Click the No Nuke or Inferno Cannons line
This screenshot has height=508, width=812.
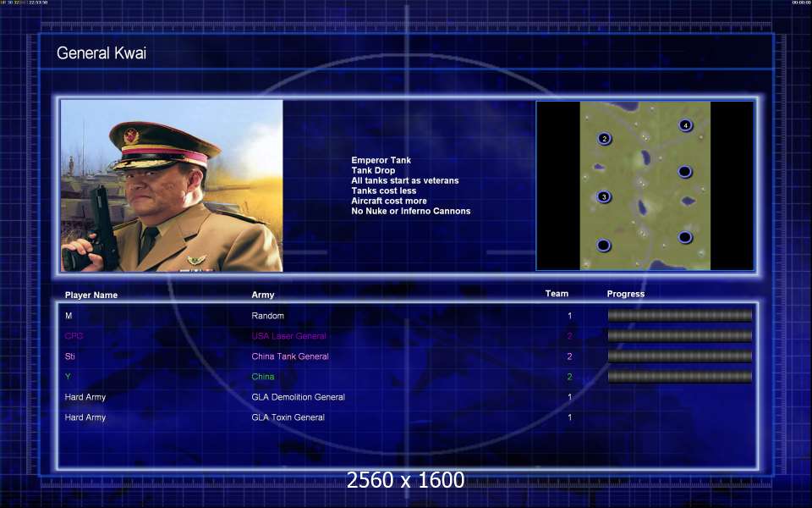pyautogui.click(x=411, y=211)
